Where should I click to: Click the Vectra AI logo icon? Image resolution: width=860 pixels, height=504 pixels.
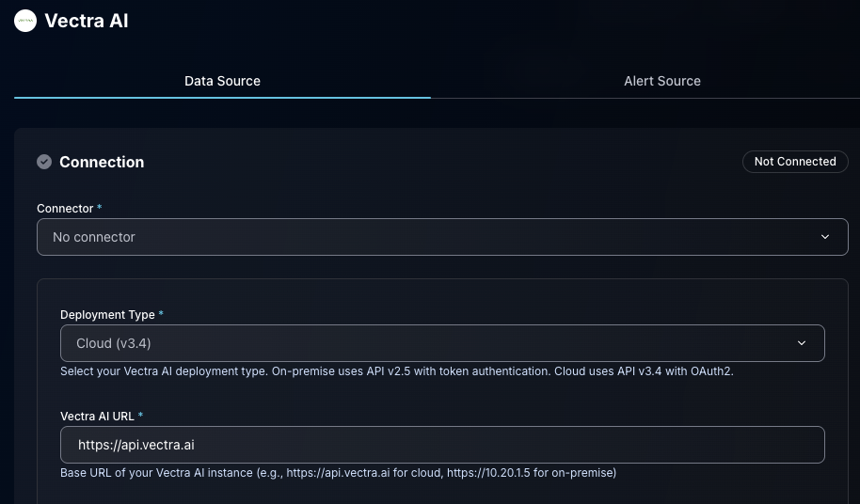(x=25, y=21)
